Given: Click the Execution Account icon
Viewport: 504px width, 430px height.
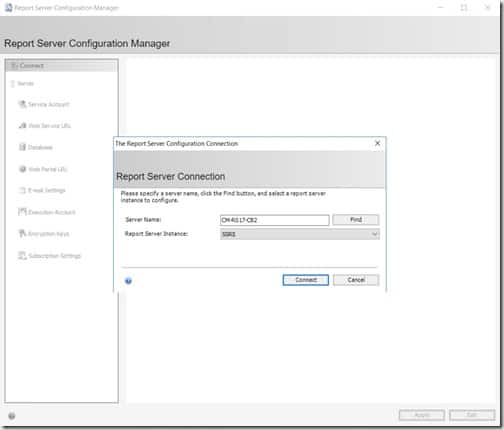Looking at the screenshot, I should pos(22,212).
